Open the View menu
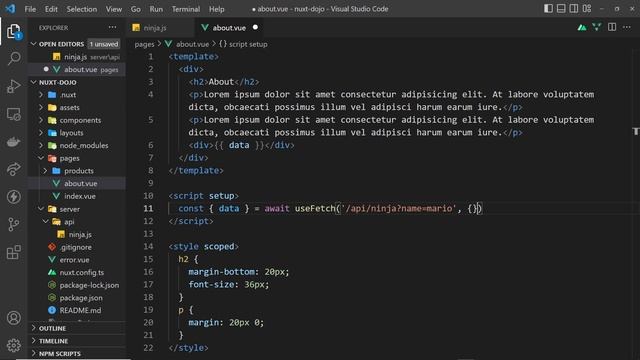This screenshot has width=640, height=360. [x=113, y=9]
